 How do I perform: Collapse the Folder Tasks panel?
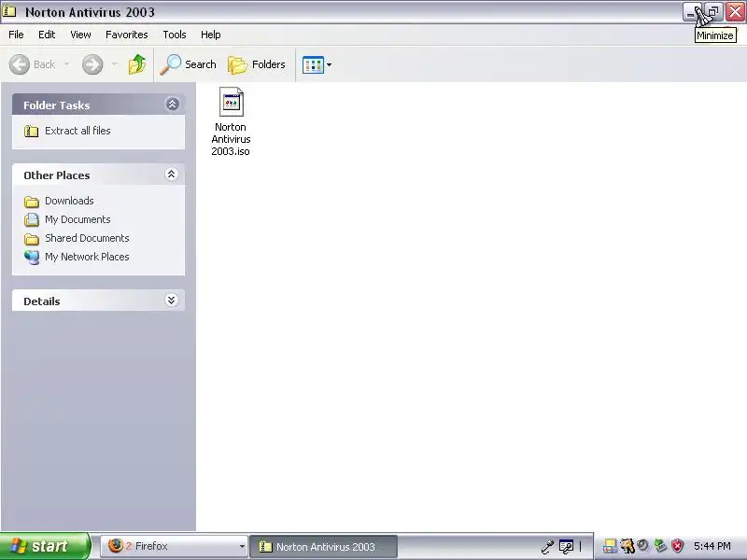[172, 105]
